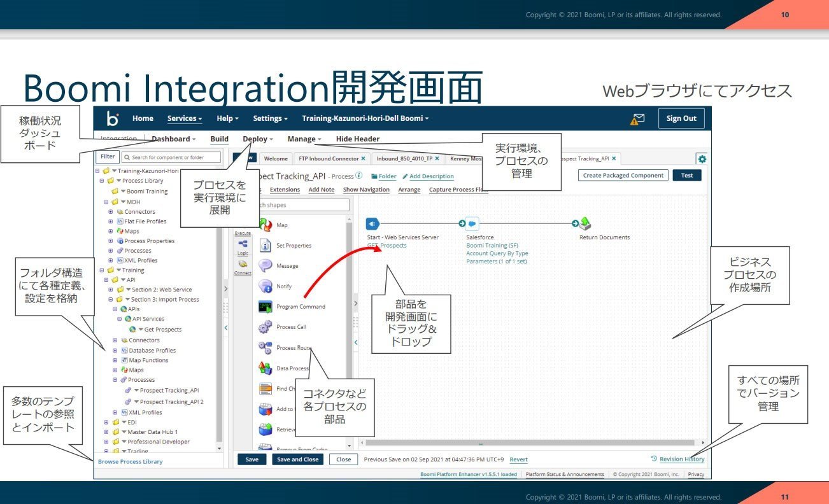Viewport: 829px width, 504px height.
Task: Switch palette to the Connect category
Action: click(x=243, y=267)
